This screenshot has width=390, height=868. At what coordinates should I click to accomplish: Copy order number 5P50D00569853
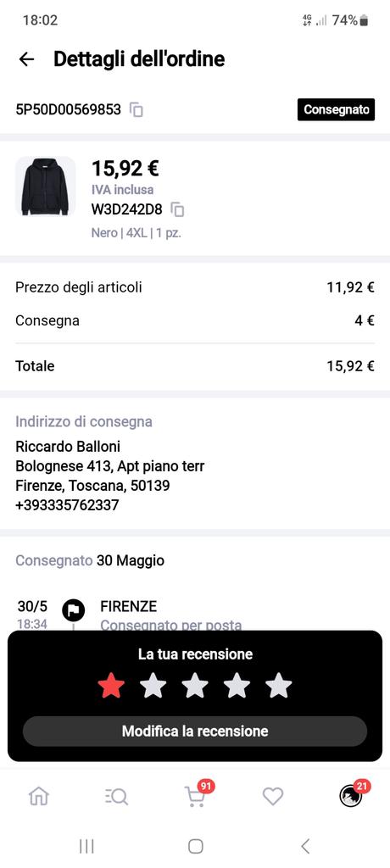tap(136, 109)
